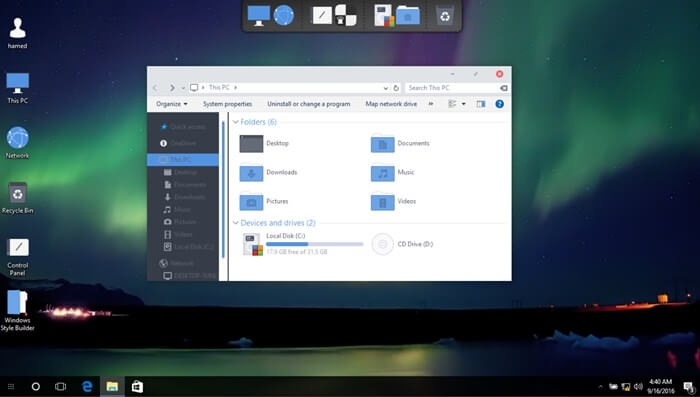
Task: Click Uninstall or change a program
Action: (x=308, y=104)
